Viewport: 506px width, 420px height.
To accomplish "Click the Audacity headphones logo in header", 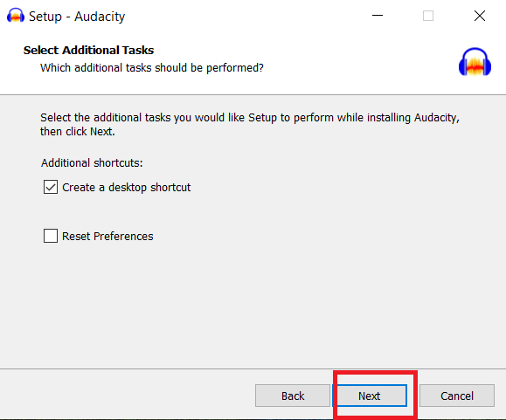I will 475,62.
